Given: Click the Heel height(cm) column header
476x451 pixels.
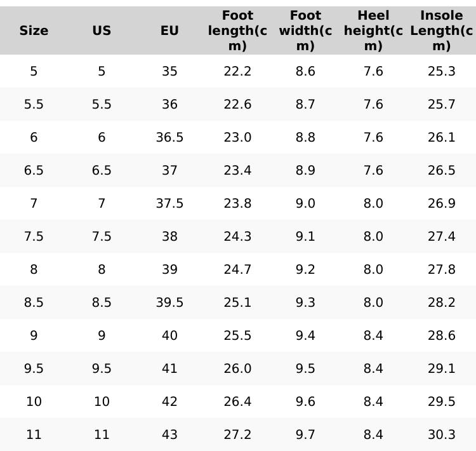Looking at the screenshot, I should tap(373, 30).
